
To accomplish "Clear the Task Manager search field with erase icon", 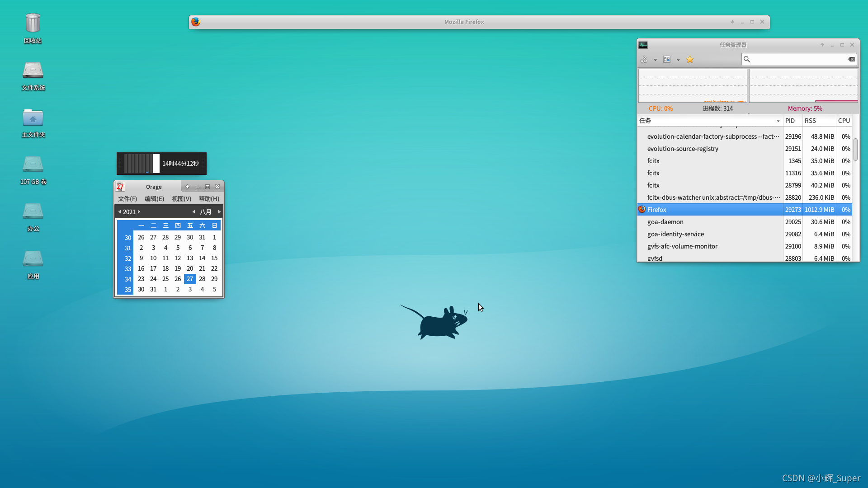I will point(851,59).
